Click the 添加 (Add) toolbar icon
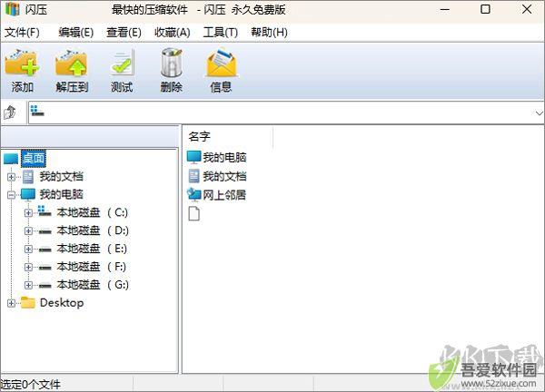The image size is (545, 392). click(22, 64)
